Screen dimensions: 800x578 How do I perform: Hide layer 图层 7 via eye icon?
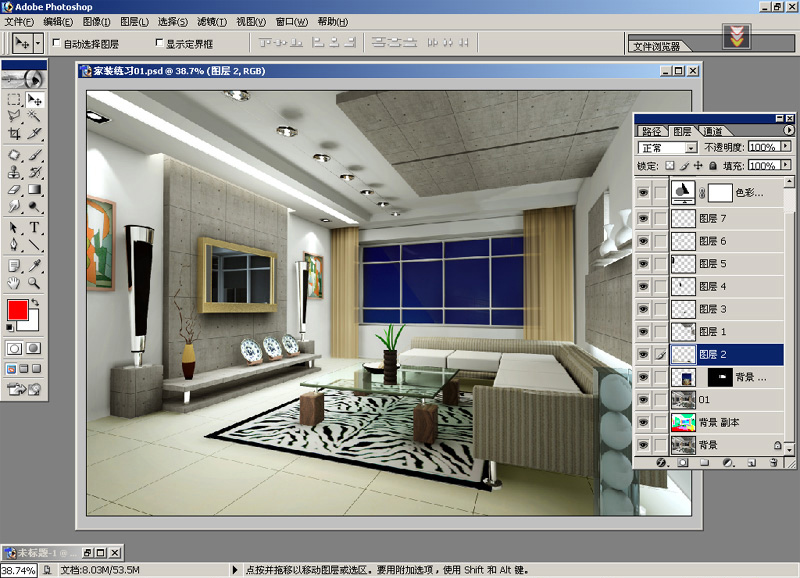tap(643, 218)
